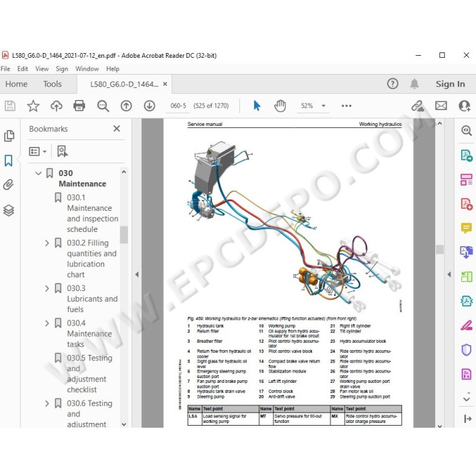Screen dimensions: 476x476
Task: Open the Find text magnifier tool
Action: click(103, 106)
